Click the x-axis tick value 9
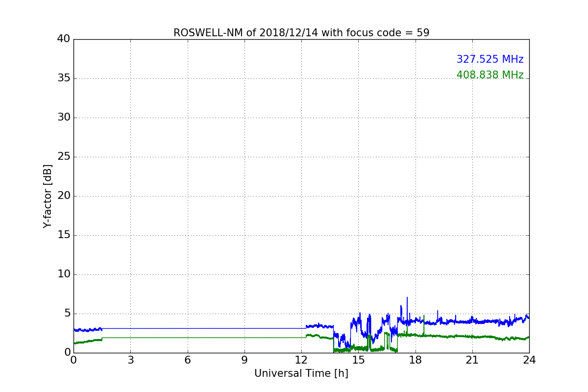 (x=245, y=360)
